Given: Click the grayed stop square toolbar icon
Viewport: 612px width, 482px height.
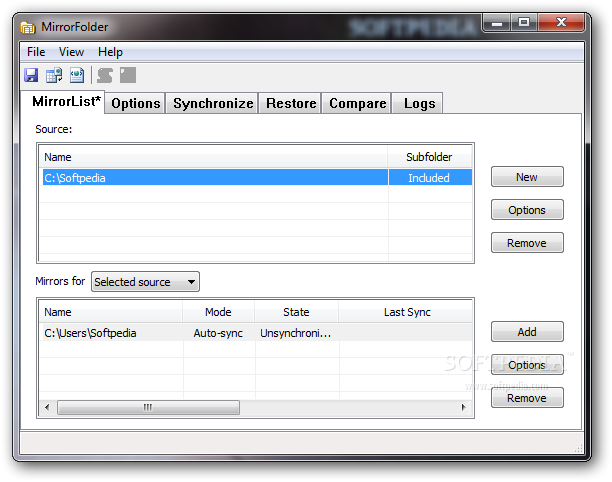Looking at the screenshot, I should tap(128, 75).
